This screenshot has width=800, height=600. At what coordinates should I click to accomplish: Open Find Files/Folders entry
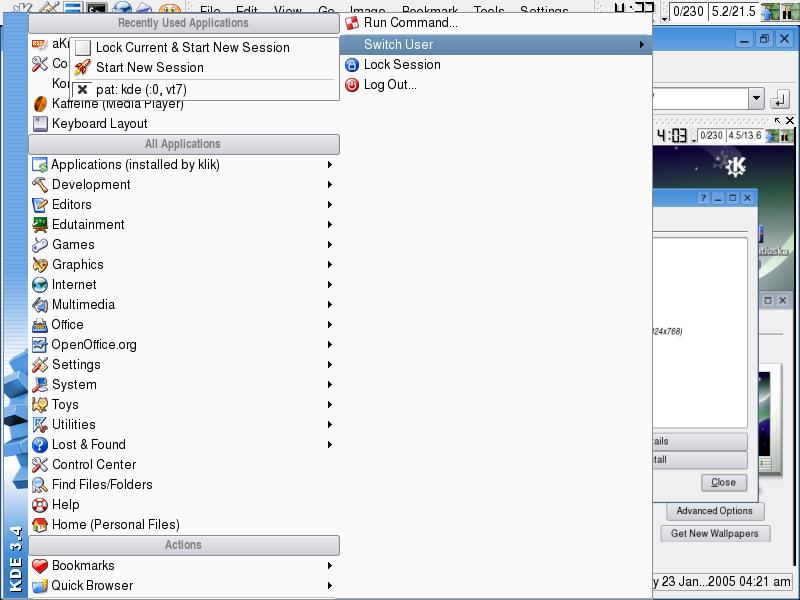click(184, 485)
